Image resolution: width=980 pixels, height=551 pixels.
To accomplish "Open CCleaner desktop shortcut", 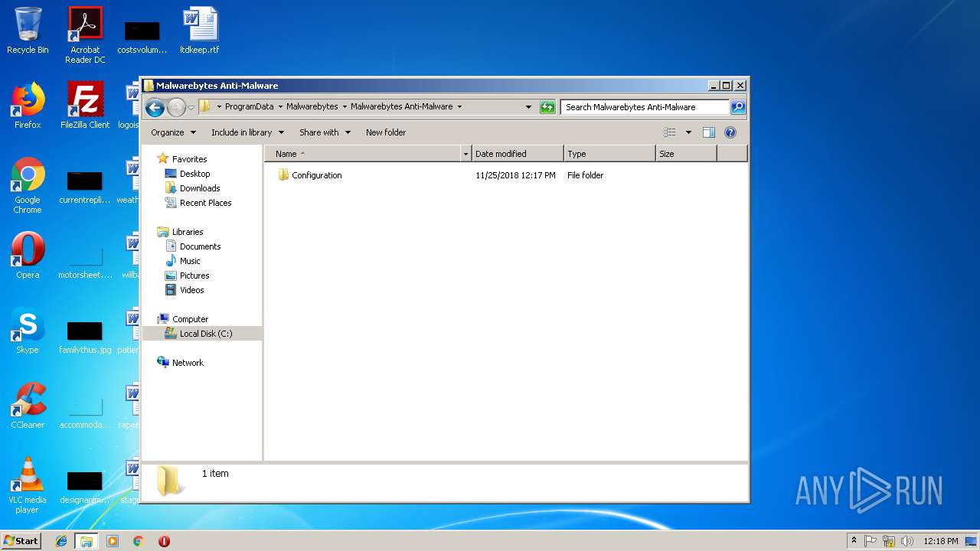I will coord(28,406).
